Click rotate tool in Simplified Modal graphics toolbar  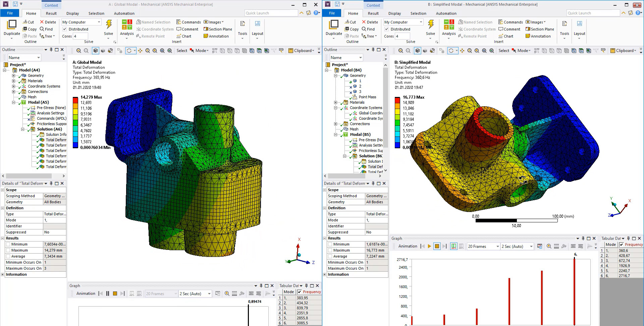point(451,51)
